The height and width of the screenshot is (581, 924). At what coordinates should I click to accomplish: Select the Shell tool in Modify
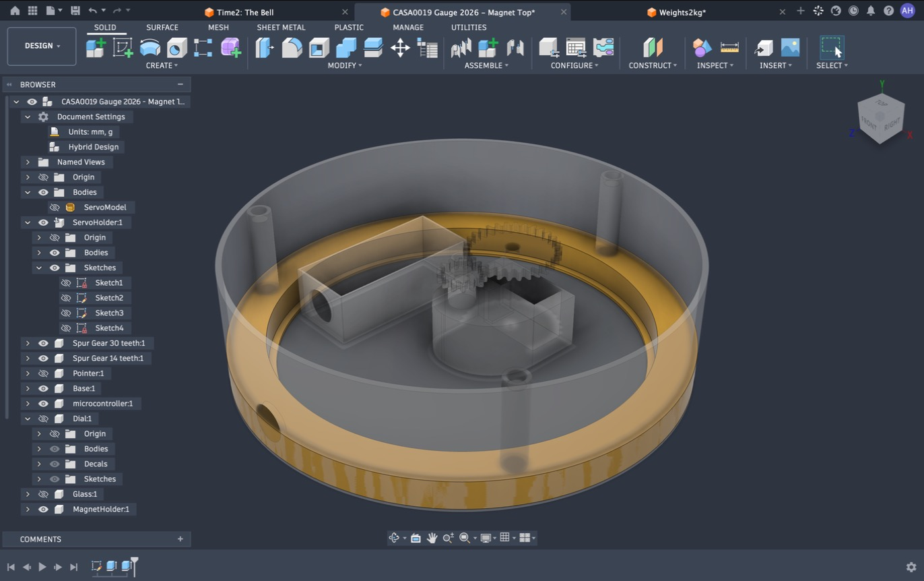pyautogui.click(x=319, y=47)
